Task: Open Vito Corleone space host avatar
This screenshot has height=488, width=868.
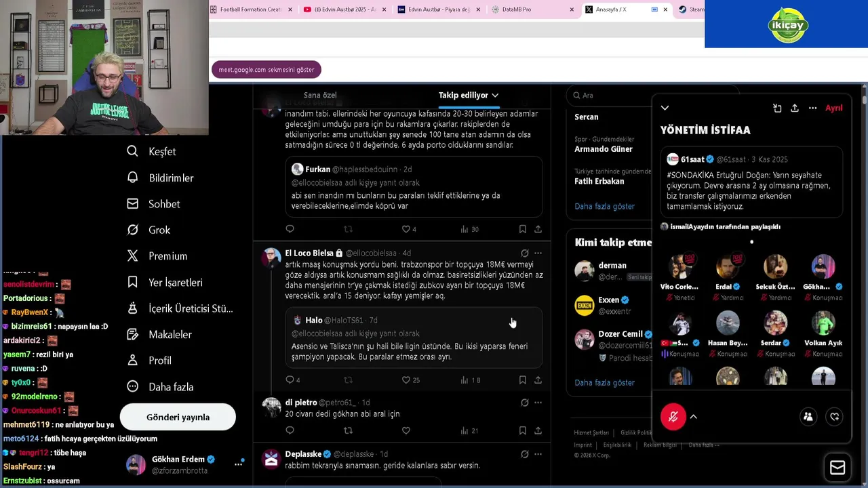Action: [680, 266]
